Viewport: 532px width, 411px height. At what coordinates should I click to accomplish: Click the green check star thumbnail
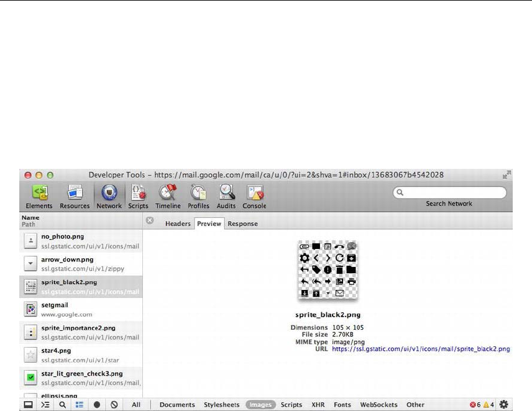click(x=30, y=377)
